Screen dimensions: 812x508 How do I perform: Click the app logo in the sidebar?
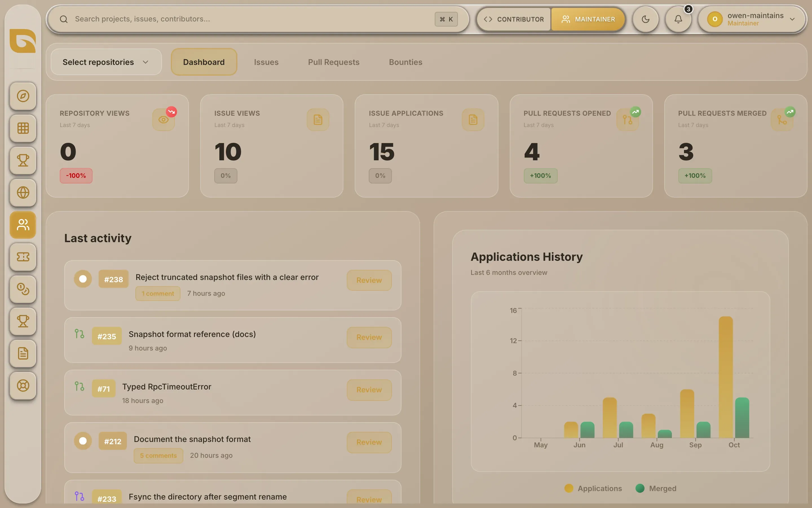click(x=23, y=41)
